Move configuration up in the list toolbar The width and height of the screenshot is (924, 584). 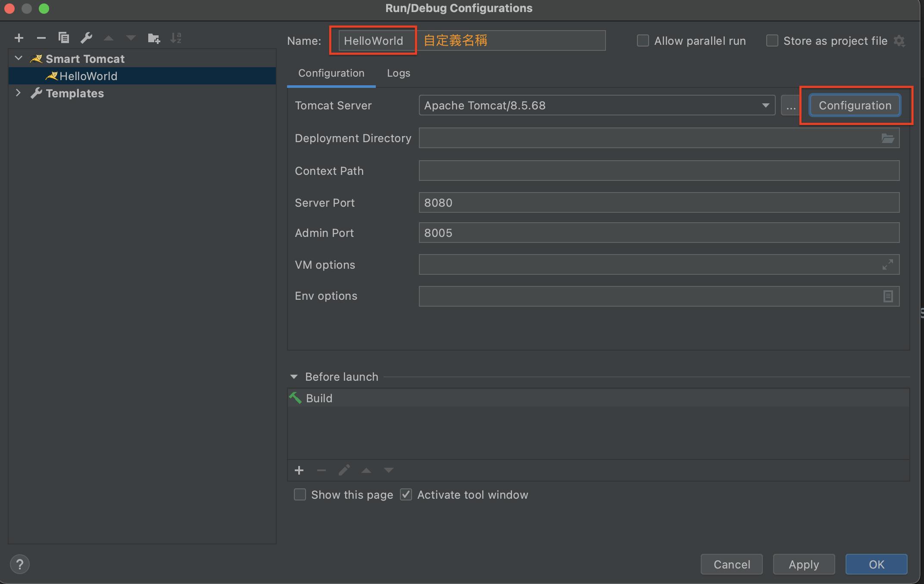[109, 38]
